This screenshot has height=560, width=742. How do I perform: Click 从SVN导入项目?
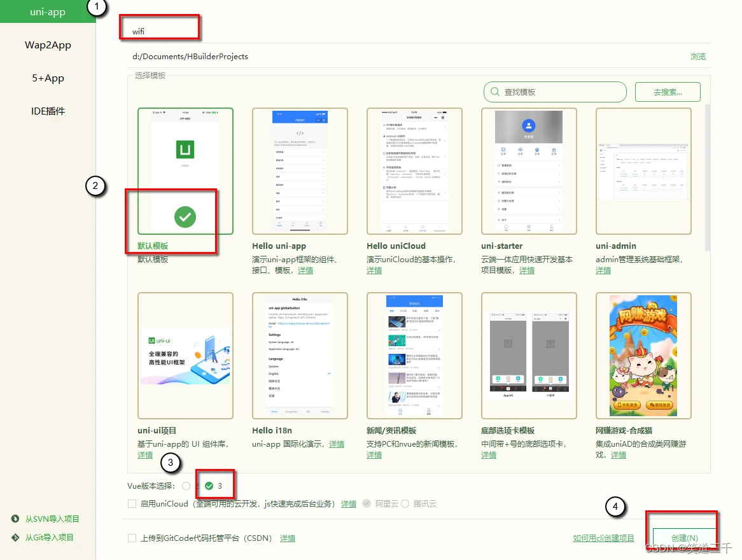pyautogui.click(x=52, y=519)
